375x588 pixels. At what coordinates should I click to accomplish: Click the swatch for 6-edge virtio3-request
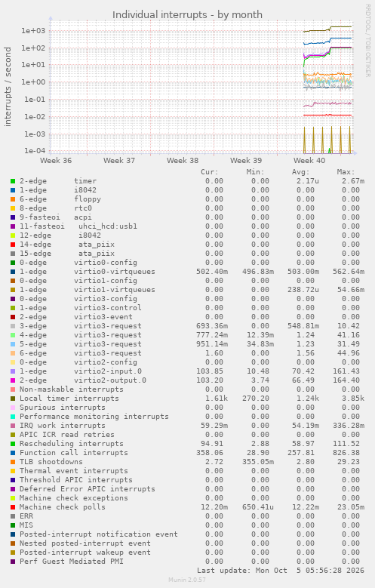pyautogui.click(x=13, y=353)
